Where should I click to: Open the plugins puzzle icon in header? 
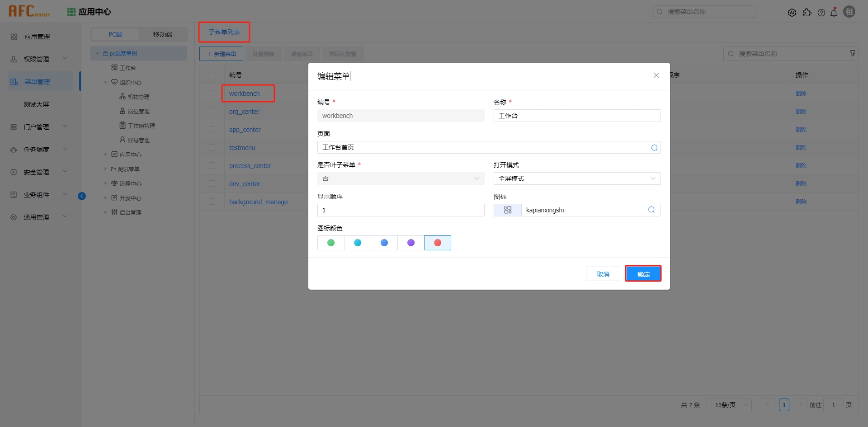[807, 12]
